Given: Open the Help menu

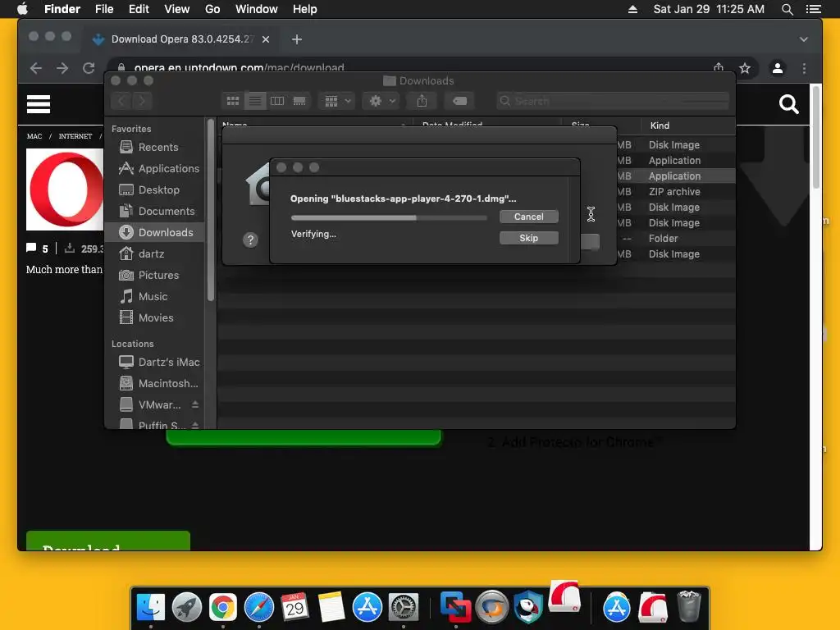Looking at the screenshot, I should (x=305, y=9).
